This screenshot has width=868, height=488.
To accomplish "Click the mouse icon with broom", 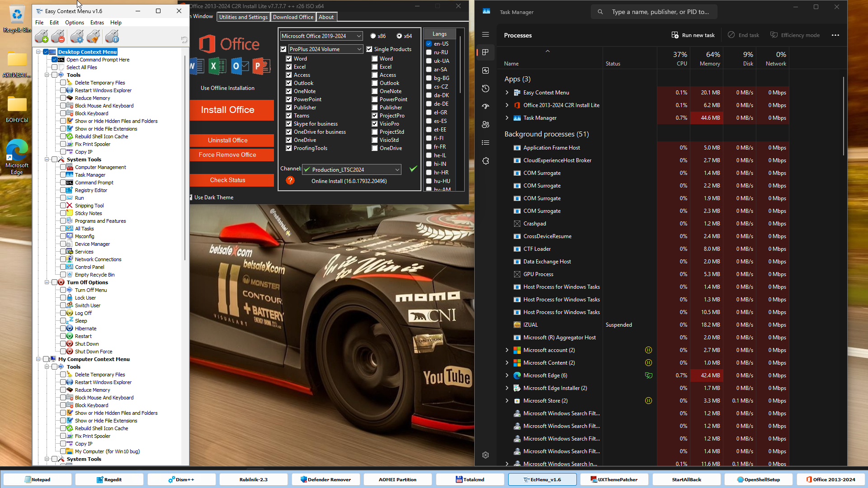I will 94,37.
